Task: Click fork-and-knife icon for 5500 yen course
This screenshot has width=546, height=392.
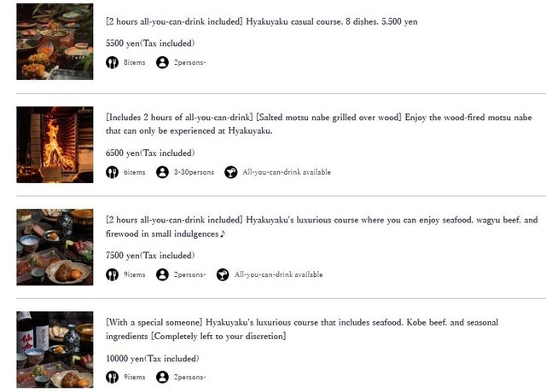Action: pyautogui.click(x=112, y=62)
